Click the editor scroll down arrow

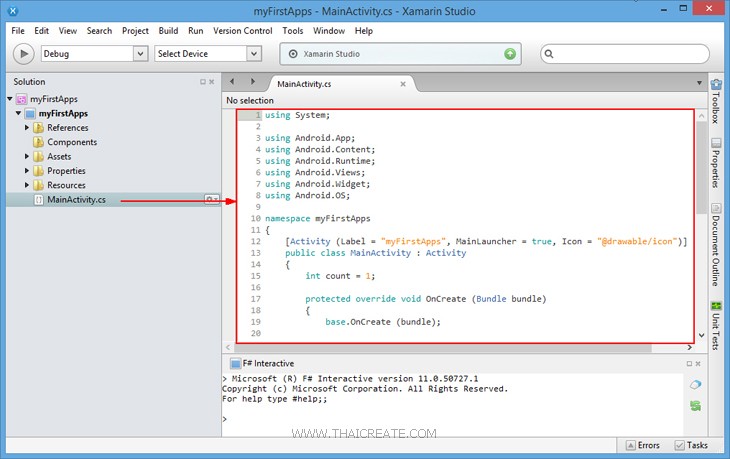coord(702,335)
